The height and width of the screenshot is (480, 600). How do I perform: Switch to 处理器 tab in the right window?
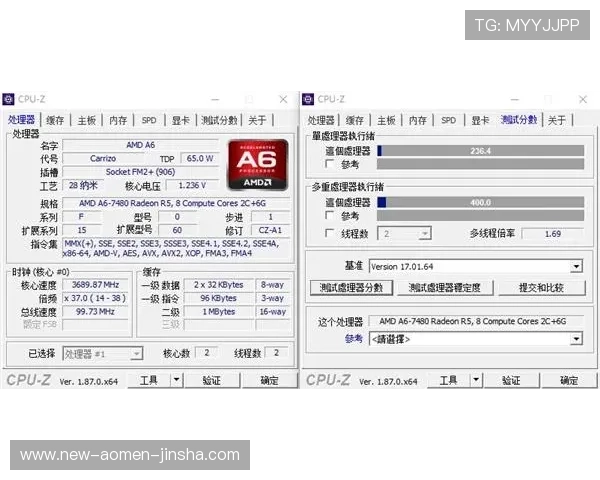321,120
